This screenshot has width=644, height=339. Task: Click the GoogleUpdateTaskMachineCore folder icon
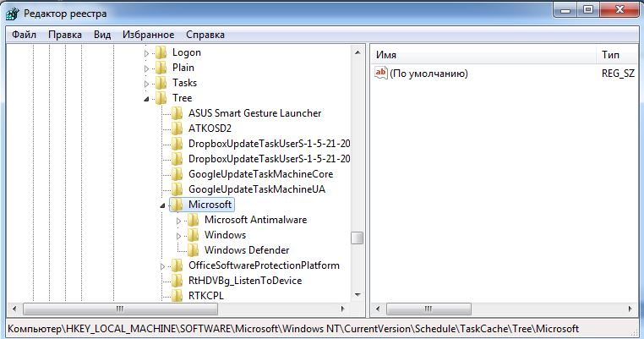click(x=177, y=174)
